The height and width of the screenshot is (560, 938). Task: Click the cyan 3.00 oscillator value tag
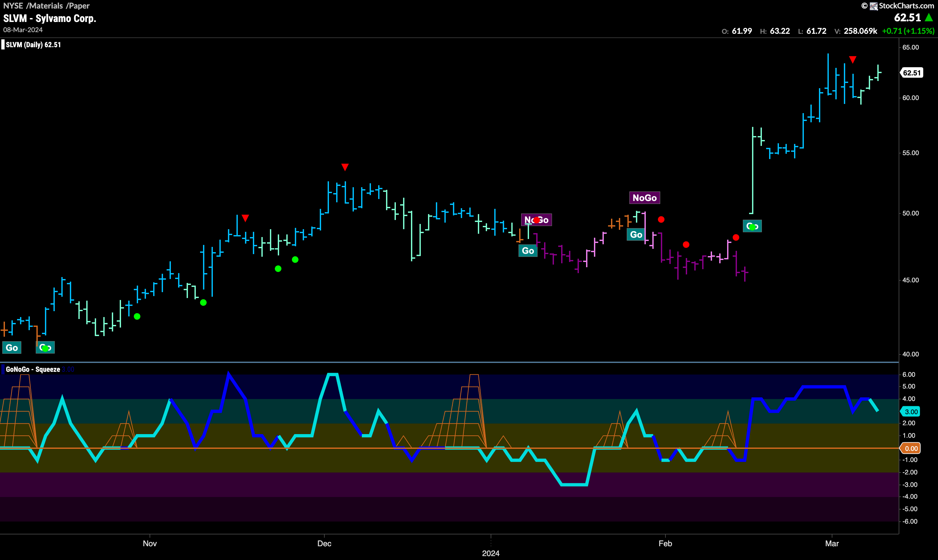(910, 412)
